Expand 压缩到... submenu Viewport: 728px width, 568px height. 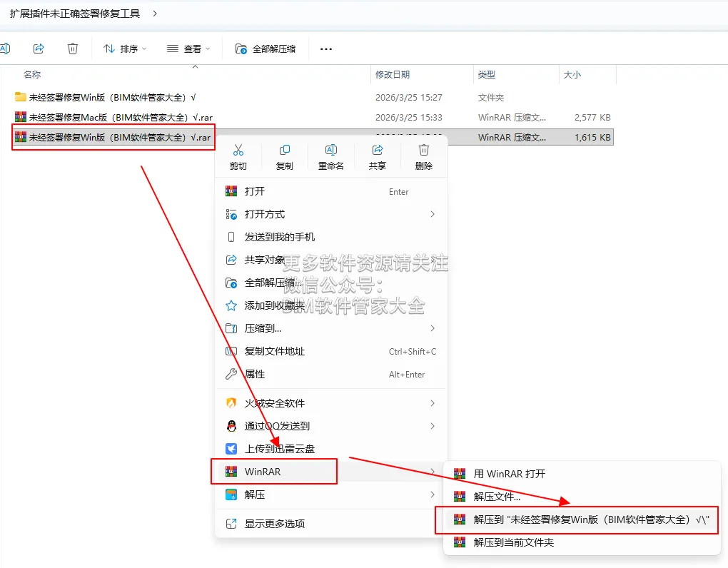[x=331, y=328]
